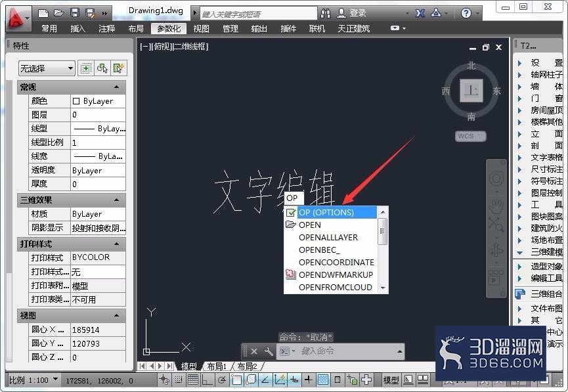Switch to the 布局 ribbon tab
Viewport: 568px width, 392px height.
136,29
